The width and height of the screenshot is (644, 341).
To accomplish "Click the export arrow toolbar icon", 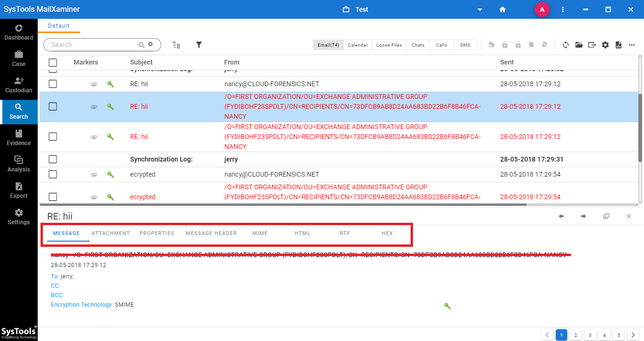I will [592, 45].
